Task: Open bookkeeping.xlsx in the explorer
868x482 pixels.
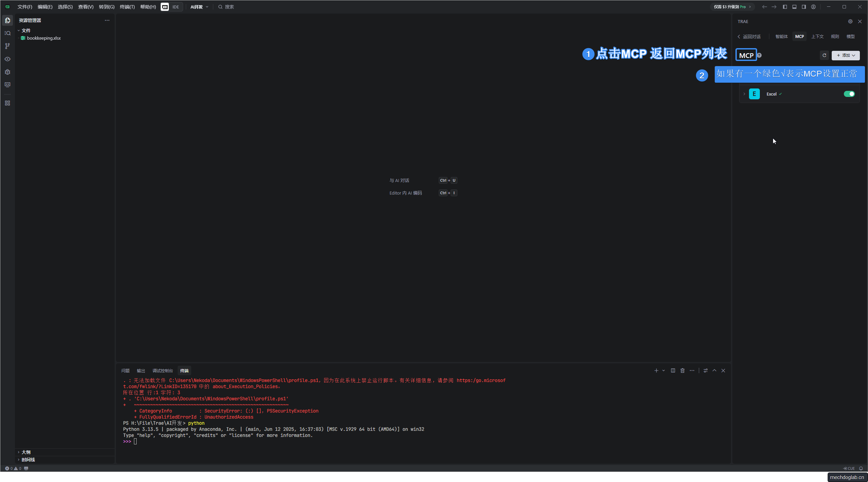Action: pyautogui.click(x=44, y=38)
